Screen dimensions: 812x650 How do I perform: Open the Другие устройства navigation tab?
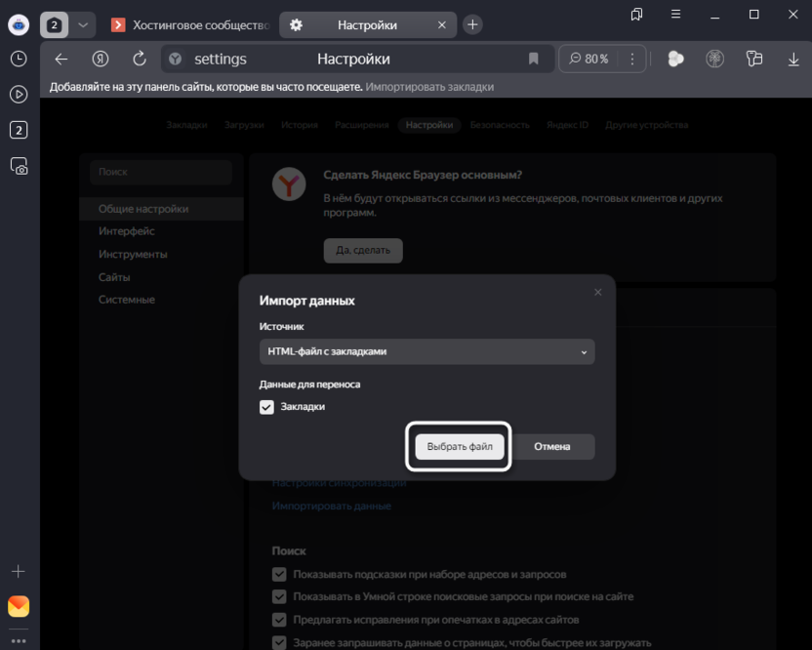646,125
